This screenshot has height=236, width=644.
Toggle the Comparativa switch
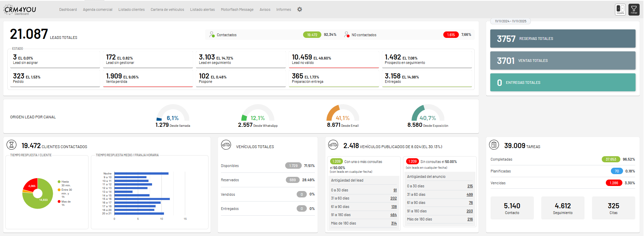[620, 9]
